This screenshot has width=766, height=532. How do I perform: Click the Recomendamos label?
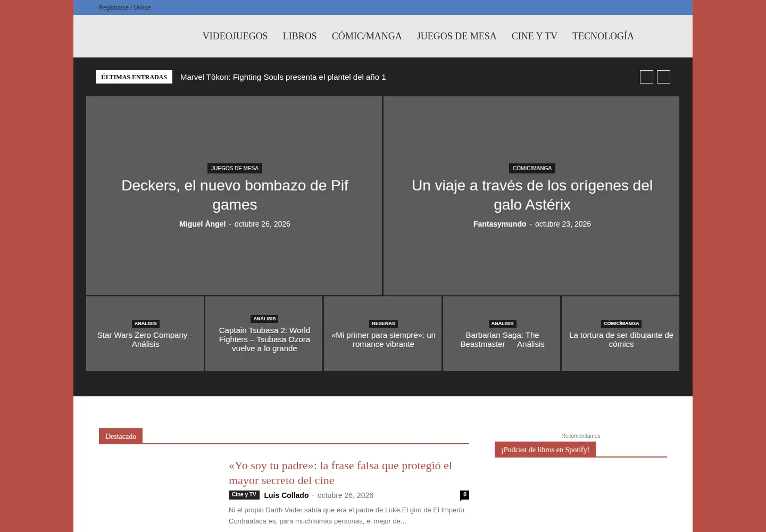click(x=581, y=436)
